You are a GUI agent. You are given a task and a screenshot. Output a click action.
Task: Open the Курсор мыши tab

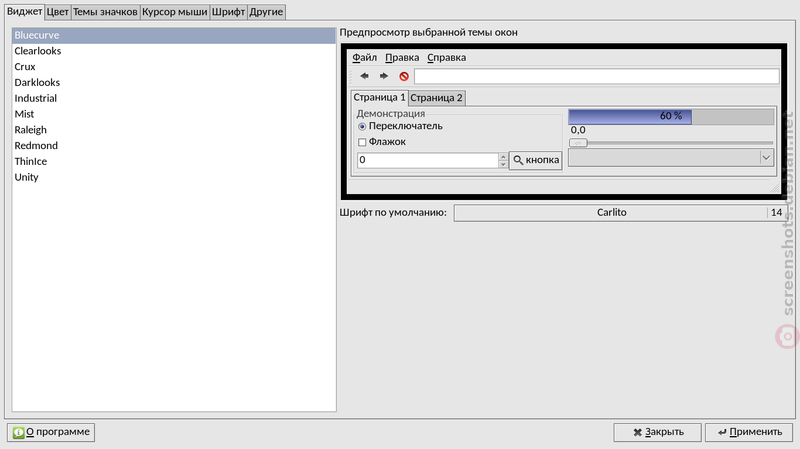[x=174, y=12]
